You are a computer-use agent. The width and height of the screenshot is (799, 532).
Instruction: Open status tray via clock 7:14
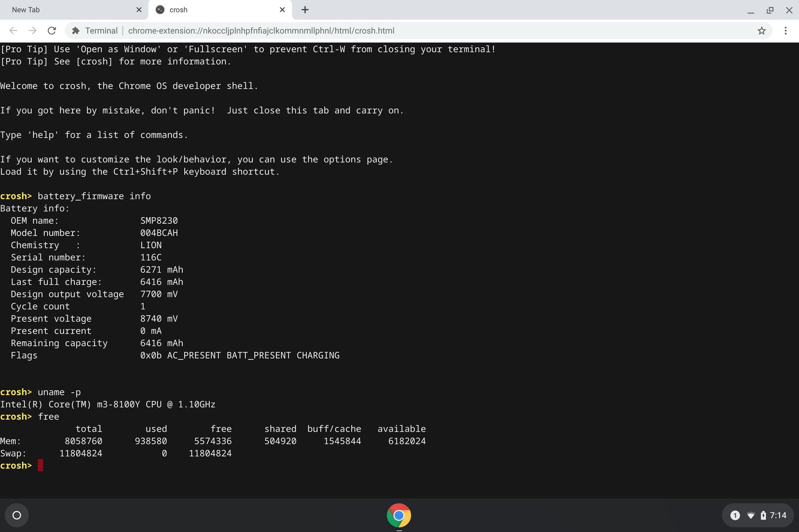coord(778,515)
